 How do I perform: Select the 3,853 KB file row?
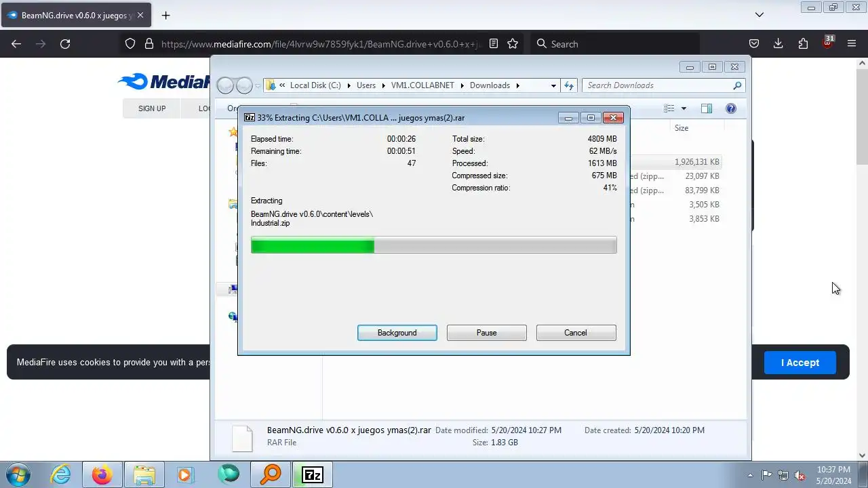pos(675,219)
